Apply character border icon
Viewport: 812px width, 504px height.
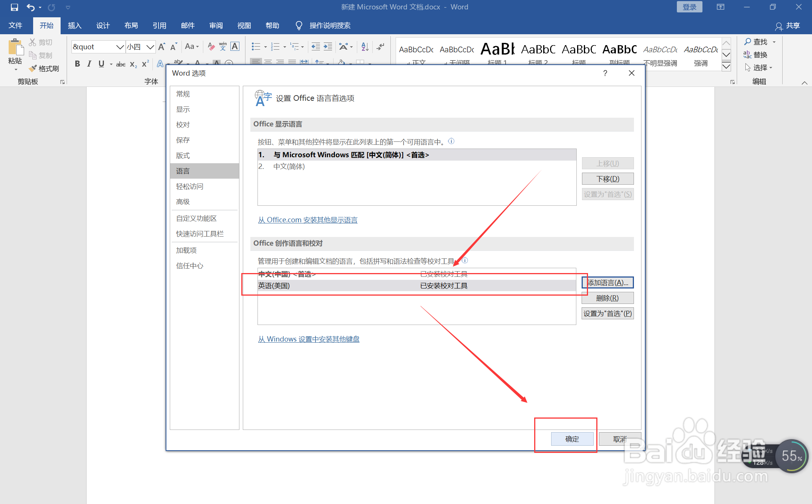(235, 47)
